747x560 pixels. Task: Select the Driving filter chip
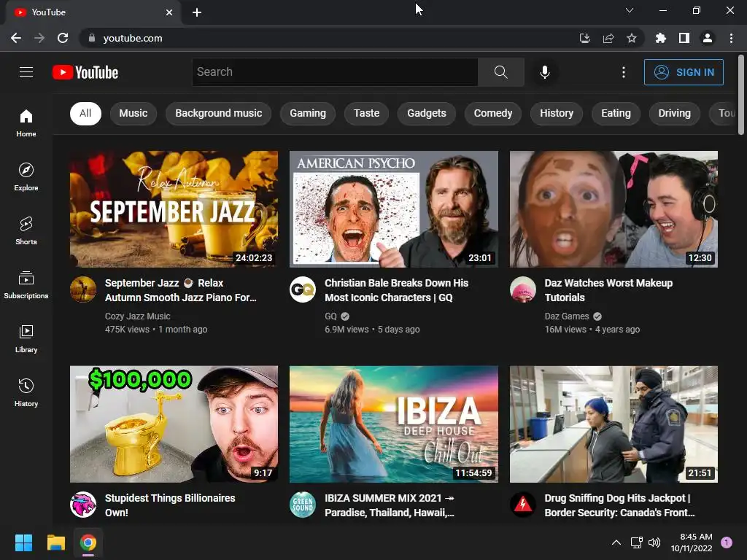675,113
